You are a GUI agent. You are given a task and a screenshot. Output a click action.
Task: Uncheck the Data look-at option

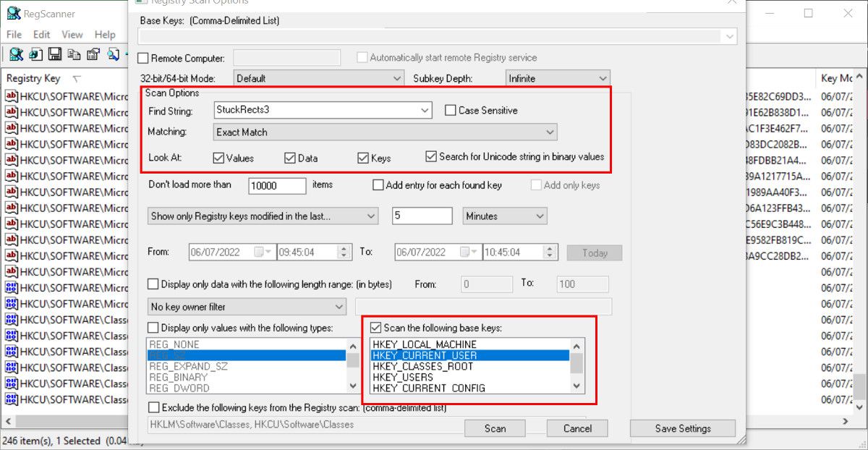tap(290, 158)
